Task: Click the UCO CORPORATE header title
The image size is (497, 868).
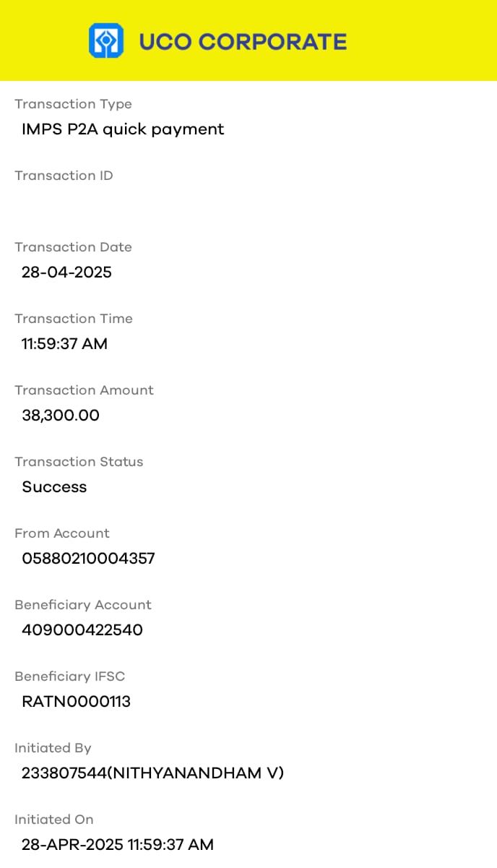Action: point(243,42)
